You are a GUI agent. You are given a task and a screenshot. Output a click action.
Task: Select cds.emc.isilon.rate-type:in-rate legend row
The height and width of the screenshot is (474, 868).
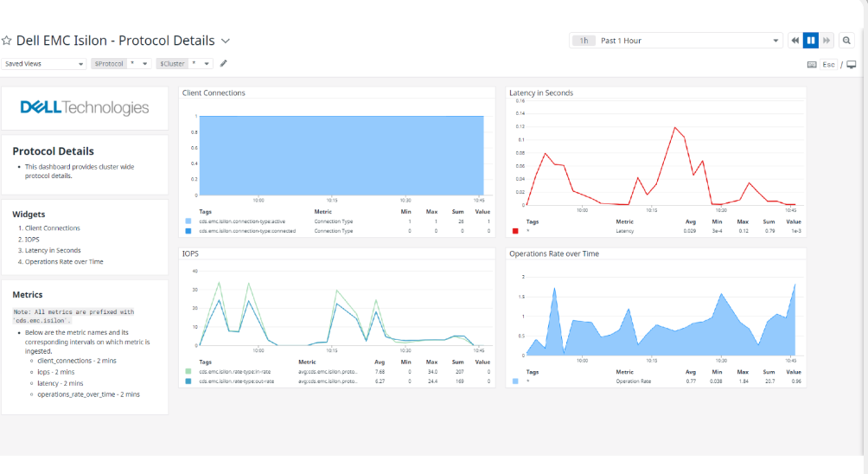point(337,372)
